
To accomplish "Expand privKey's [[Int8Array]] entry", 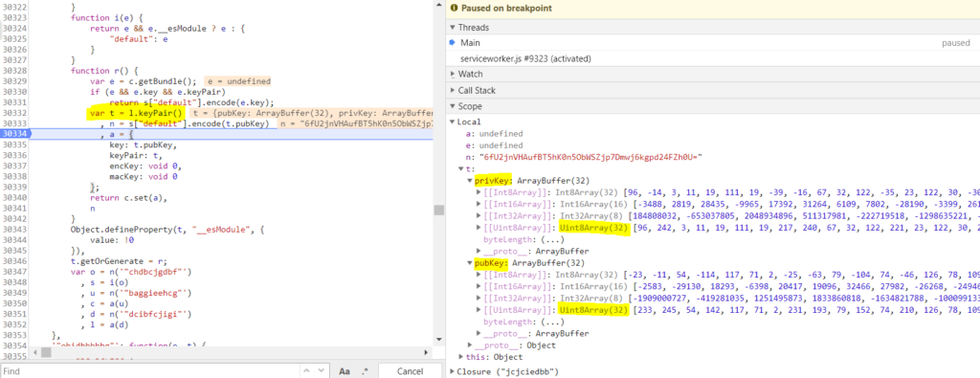I will point(479,192).
